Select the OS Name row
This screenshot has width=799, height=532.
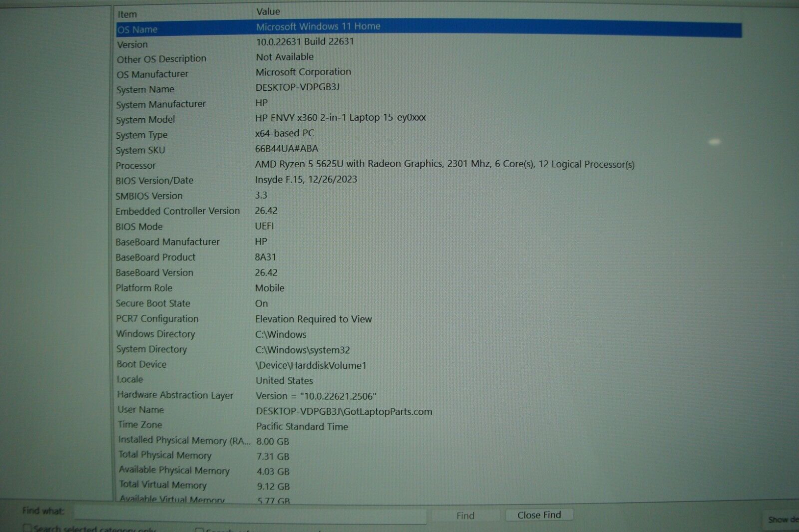point(428,29)
